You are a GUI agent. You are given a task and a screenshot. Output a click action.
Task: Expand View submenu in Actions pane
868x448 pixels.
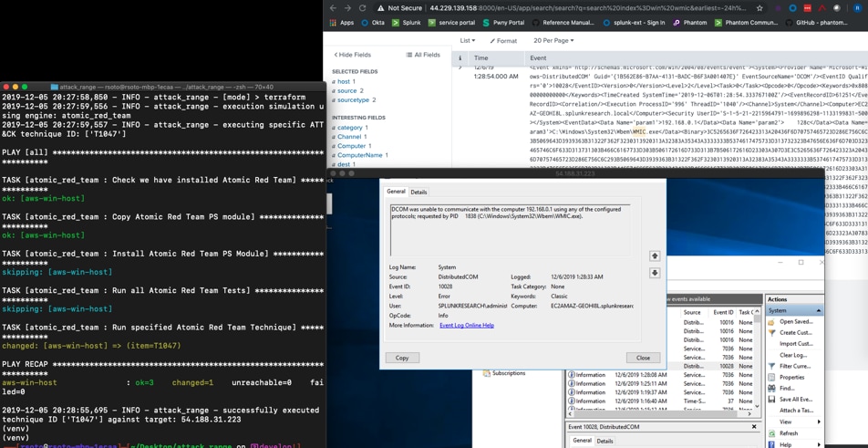(x=795, y=422)
